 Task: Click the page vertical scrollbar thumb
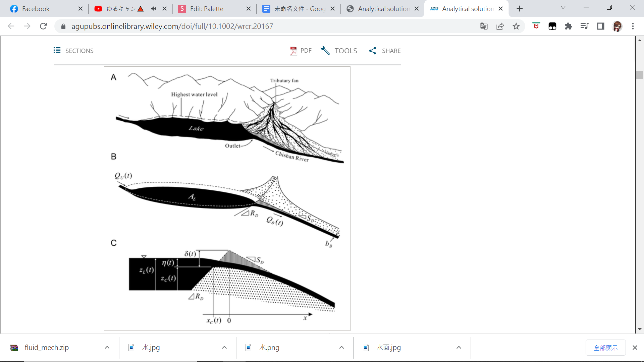tap(640, 75)
